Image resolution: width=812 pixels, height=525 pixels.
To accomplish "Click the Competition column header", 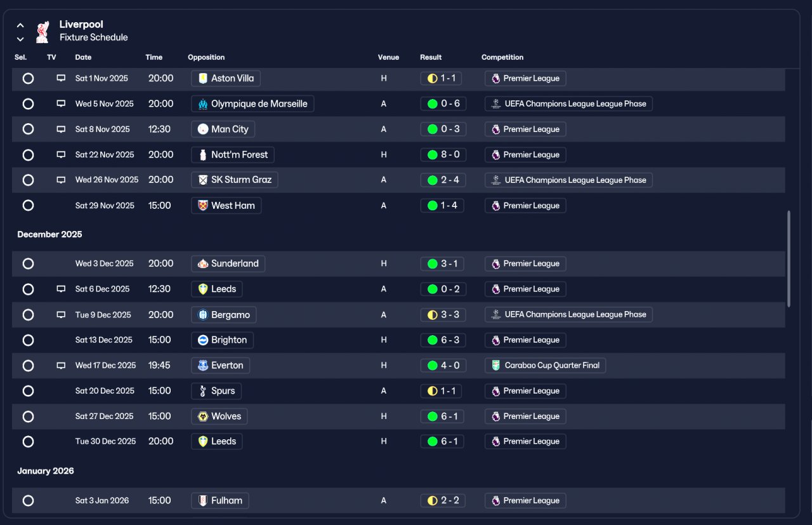I will click(x=502, y=57).
